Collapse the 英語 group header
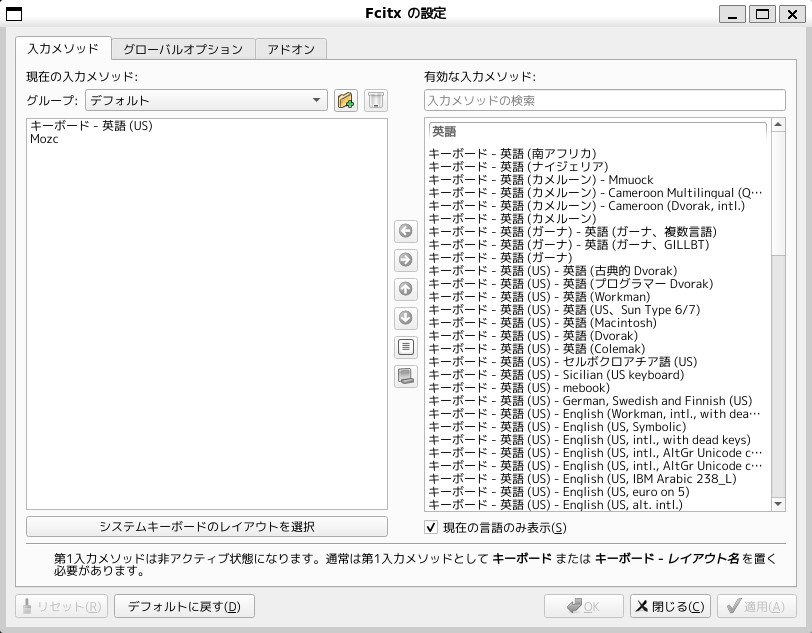The image size is (812, 633). coord(597,131)
